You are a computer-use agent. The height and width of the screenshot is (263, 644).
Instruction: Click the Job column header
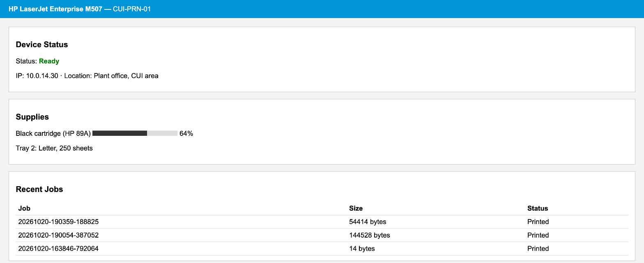(x=24, y=208)
